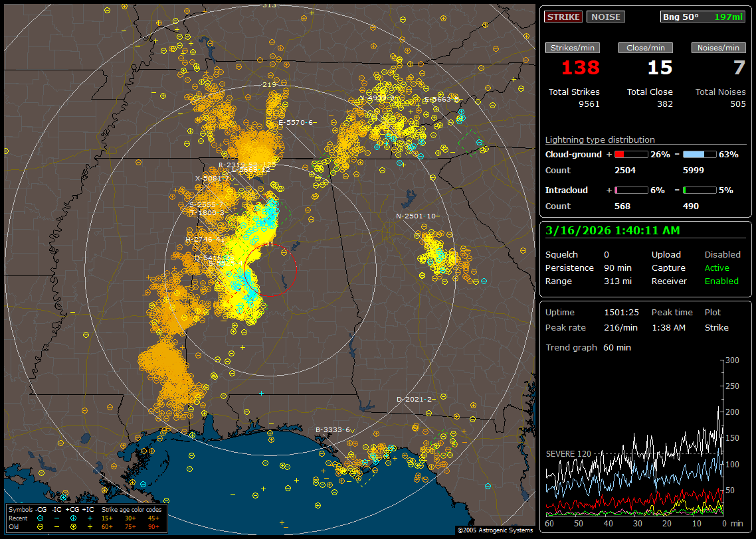Select the Noises/min button

coord(718,48)
